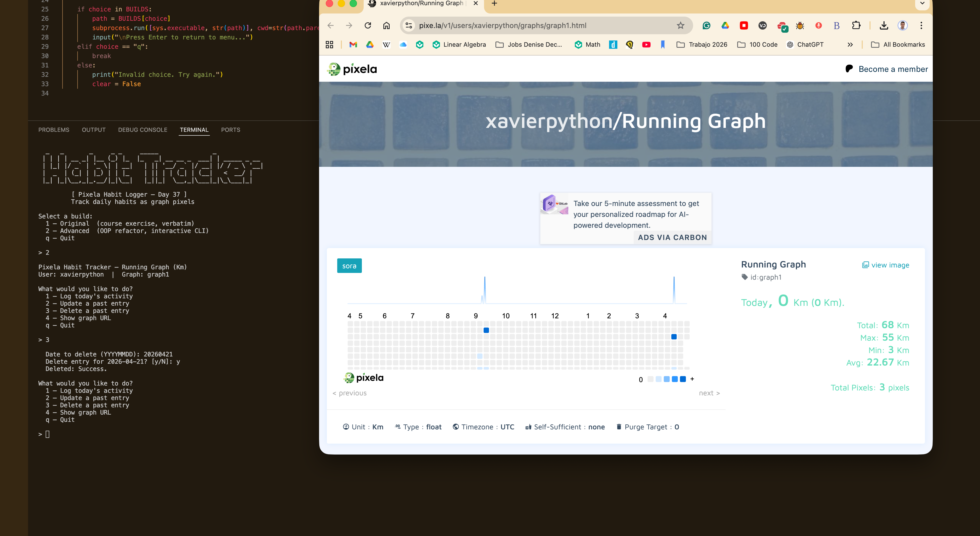Screen dimensions: 980x536
Task: Select the TERMINAL panel tab
Action: click(x=194, y=130)
